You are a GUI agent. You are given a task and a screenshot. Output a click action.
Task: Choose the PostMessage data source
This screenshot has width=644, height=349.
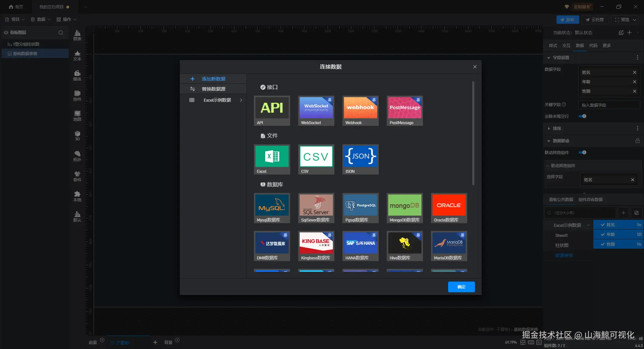(x=405, y=111)
